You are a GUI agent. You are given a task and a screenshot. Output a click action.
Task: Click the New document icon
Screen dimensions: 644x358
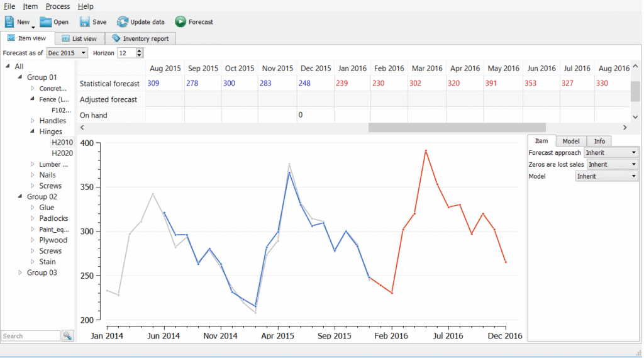(9, 22)
